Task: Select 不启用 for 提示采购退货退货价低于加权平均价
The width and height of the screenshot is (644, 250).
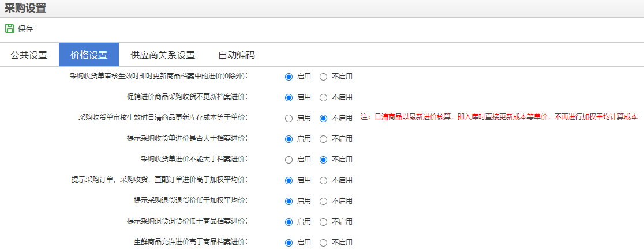Action: [x=323, y=201]
